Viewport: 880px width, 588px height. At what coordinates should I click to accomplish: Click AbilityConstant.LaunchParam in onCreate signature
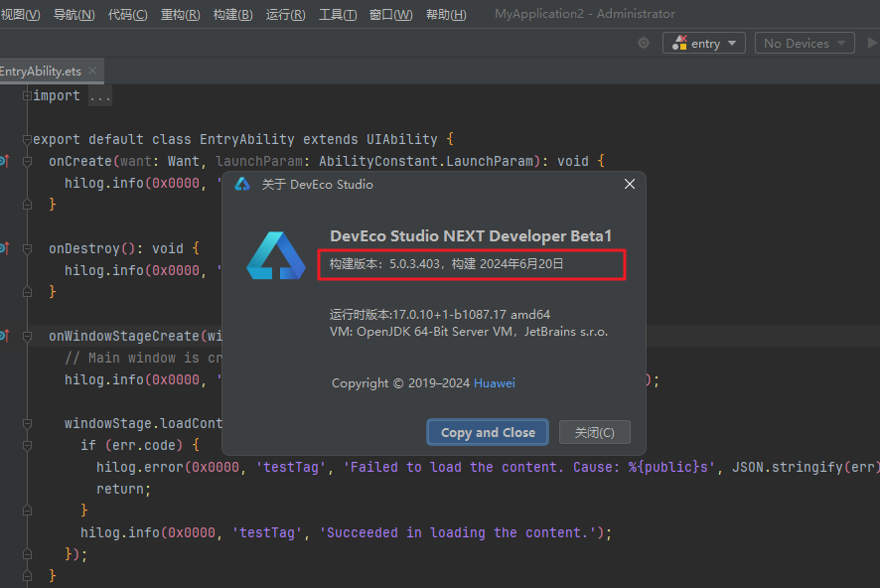point(425,162)
